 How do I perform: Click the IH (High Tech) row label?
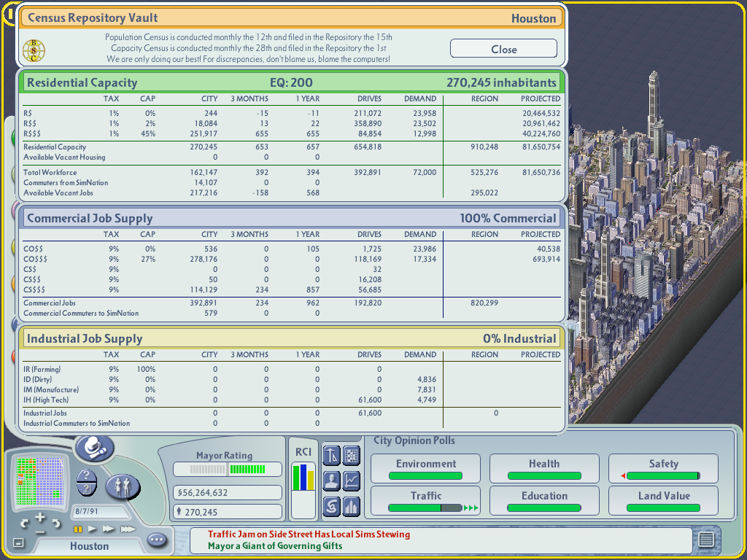pos(46,400)
